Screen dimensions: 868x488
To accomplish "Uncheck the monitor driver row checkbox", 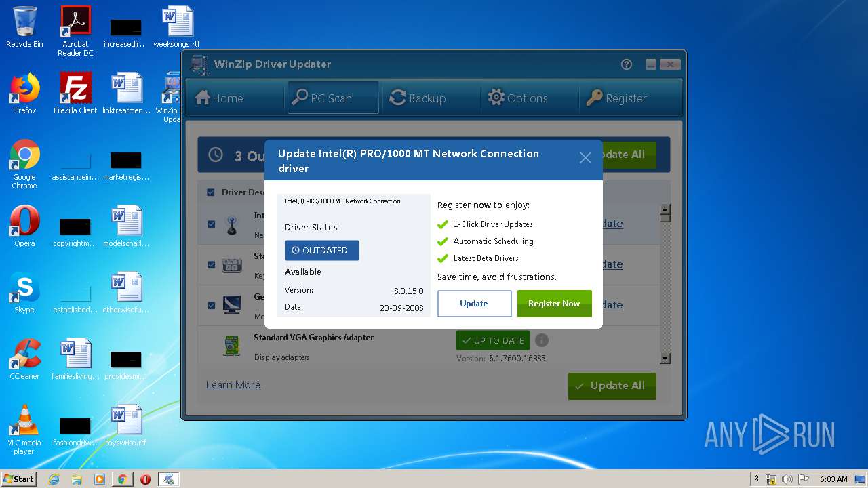I will click(211, 305).
